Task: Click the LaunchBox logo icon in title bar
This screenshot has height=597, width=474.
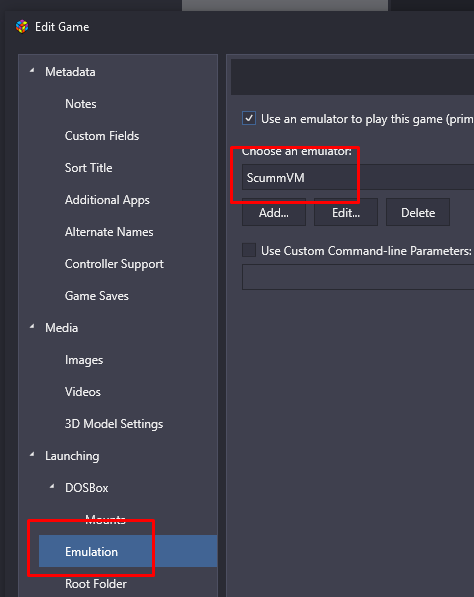Action: pyautogui.click(x=22, y=27)
